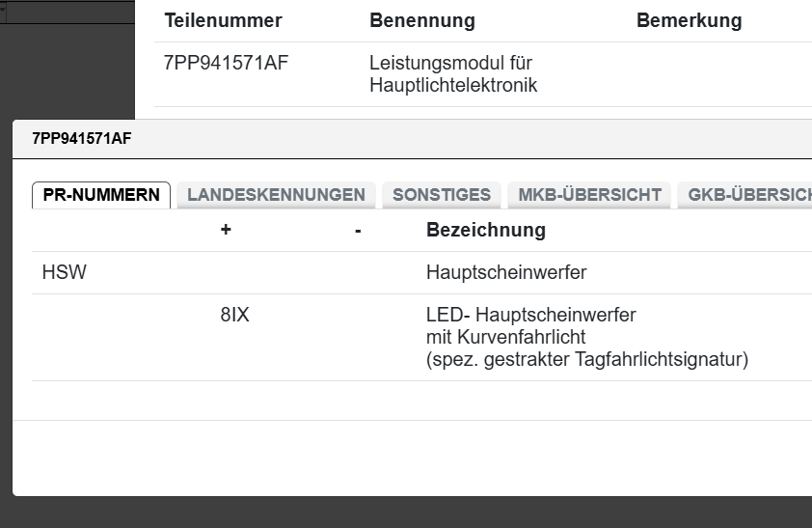The width and height of the screenshot is (812, 528).
Task: Switch to the LANDESKENNUNGEN tab
Action: (276, 195)
